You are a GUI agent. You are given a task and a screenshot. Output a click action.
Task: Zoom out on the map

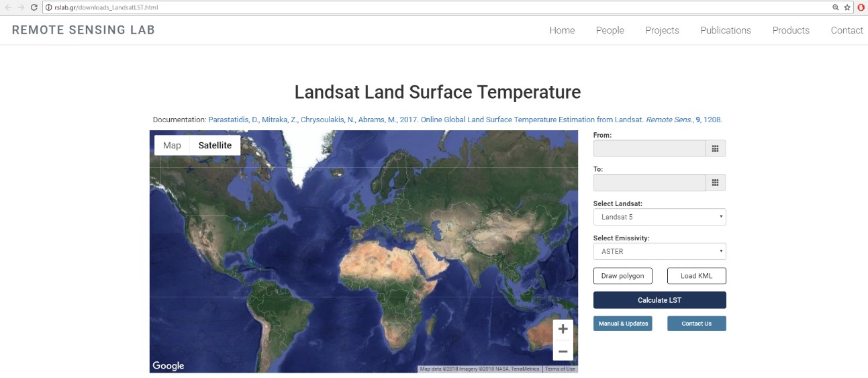(563, 350)
